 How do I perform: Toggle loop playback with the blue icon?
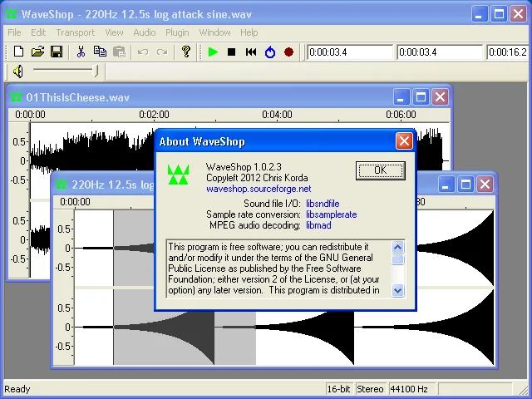pyautogui.click(x=270, y=52)
